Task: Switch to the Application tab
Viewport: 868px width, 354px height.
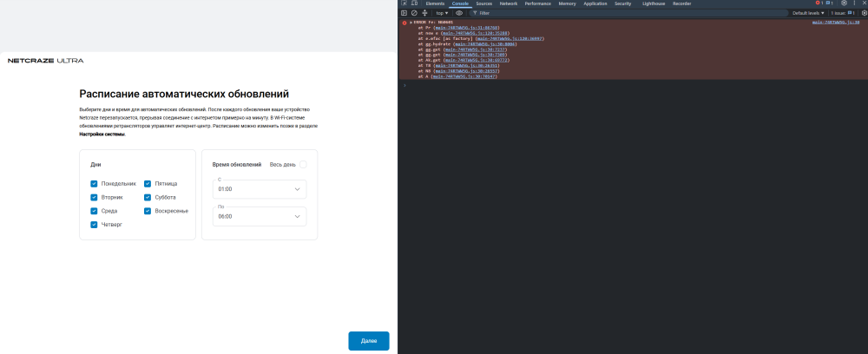Action: (x=595, y=3)
